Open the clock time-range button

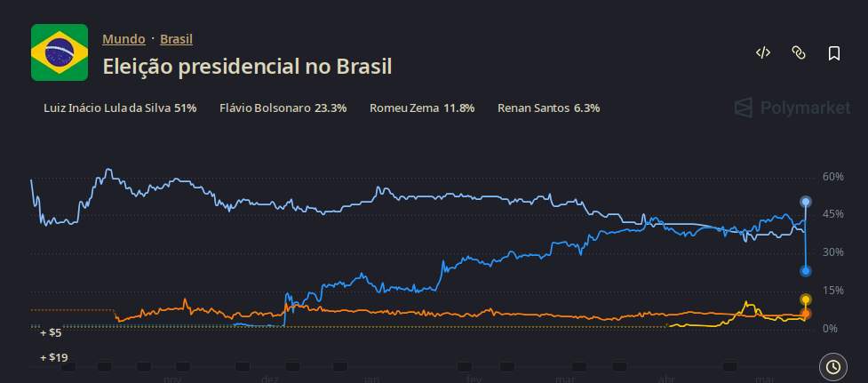tap(832, 366)
